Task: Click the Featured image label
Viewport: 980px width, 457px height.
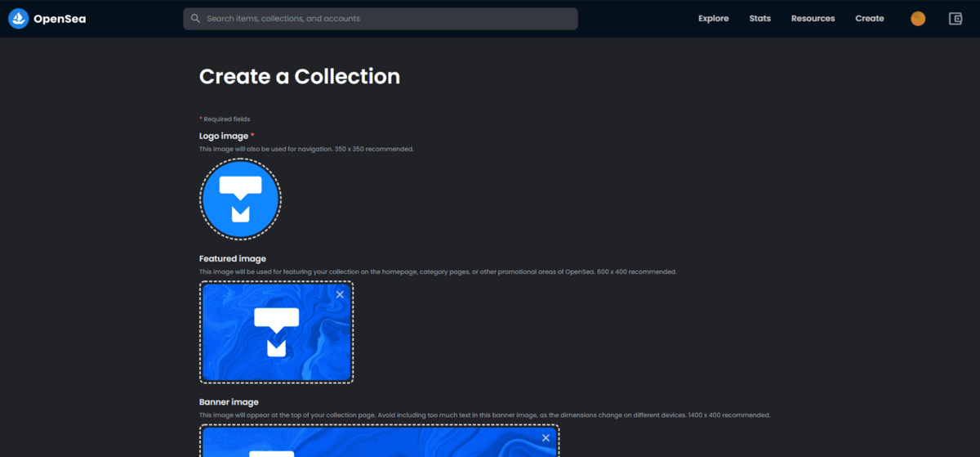Action: (x=233, y=258)
